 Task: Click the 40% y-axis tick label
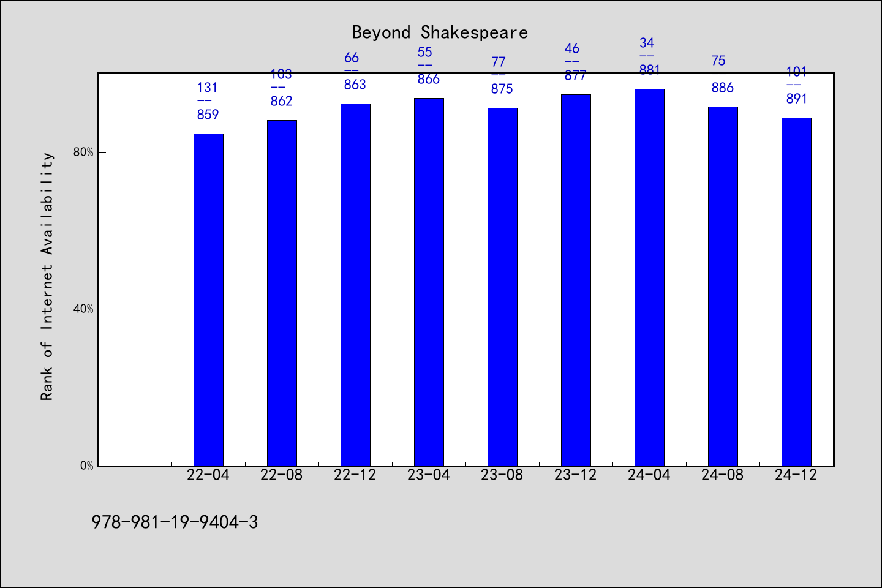pyautogui.click(x=83, y=309)
